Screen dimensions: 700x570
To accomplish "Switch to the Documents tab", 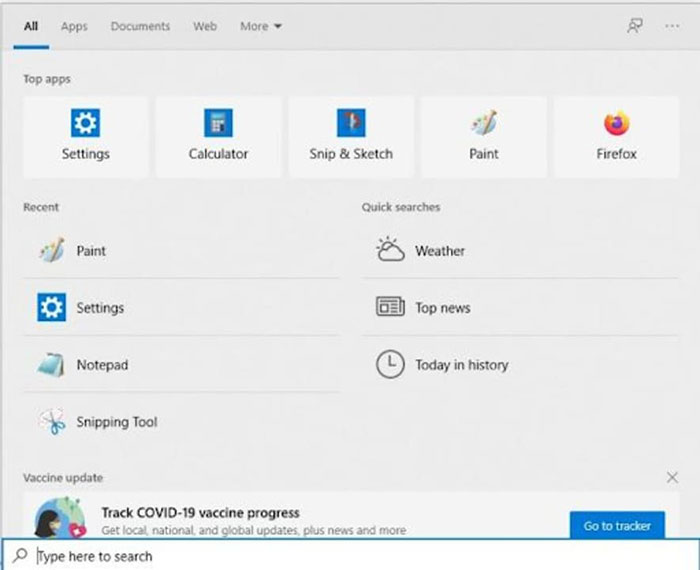I will [x=140, y=26].
